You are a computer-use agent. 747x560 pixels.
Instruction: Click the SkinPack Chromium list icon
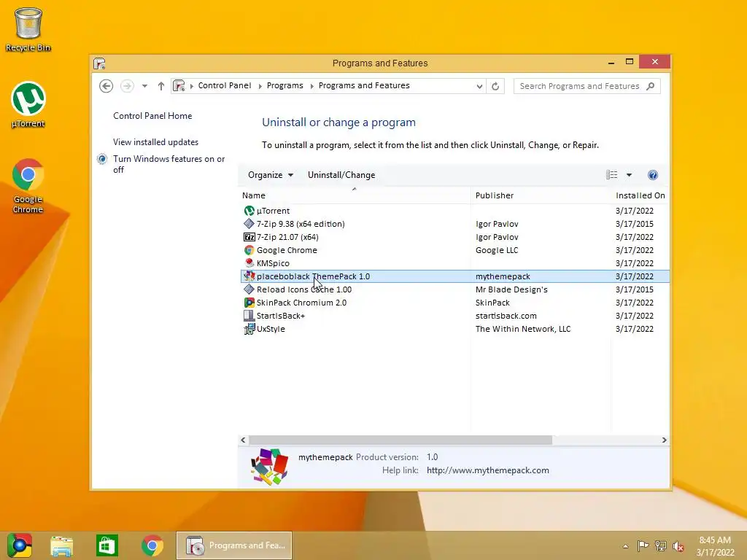[249, 303]
